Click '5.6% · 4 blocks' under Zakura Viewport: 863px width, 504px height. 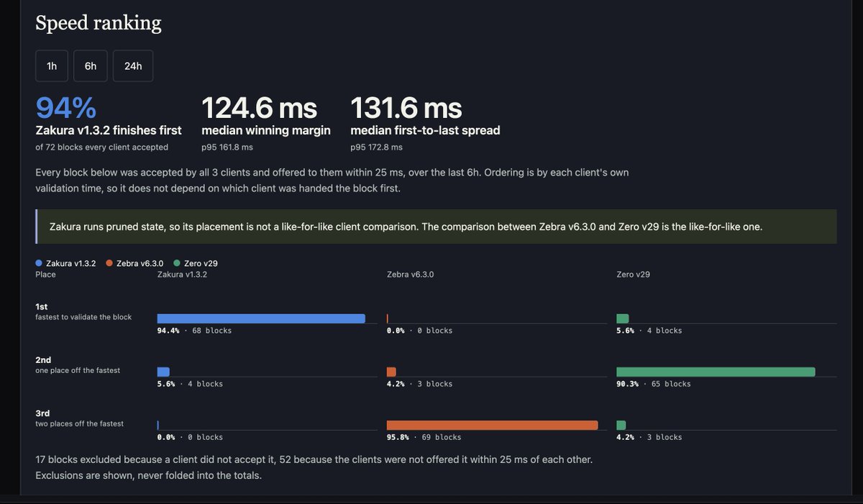pos(190,384)
